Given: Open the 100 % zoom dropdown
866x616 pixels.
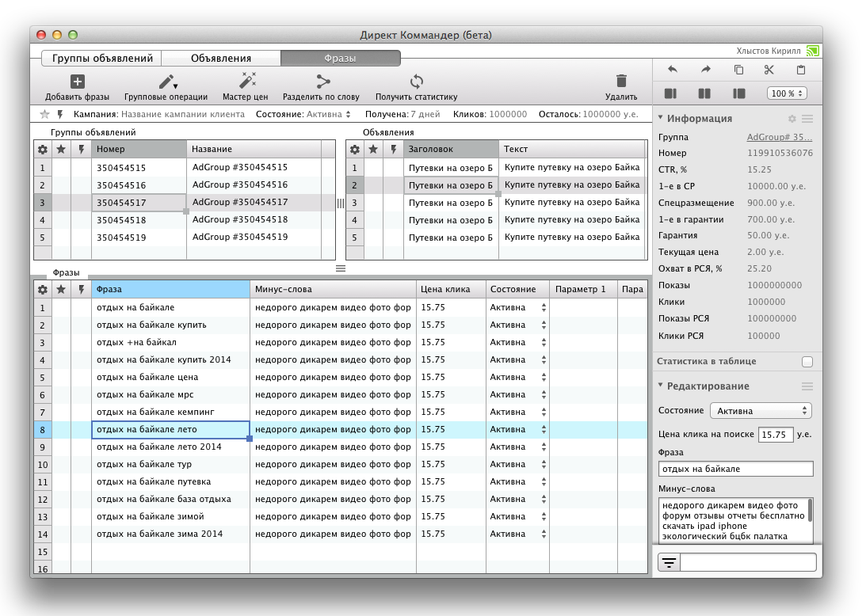Looking at the screenshot, I should click(x=787, y=93).
